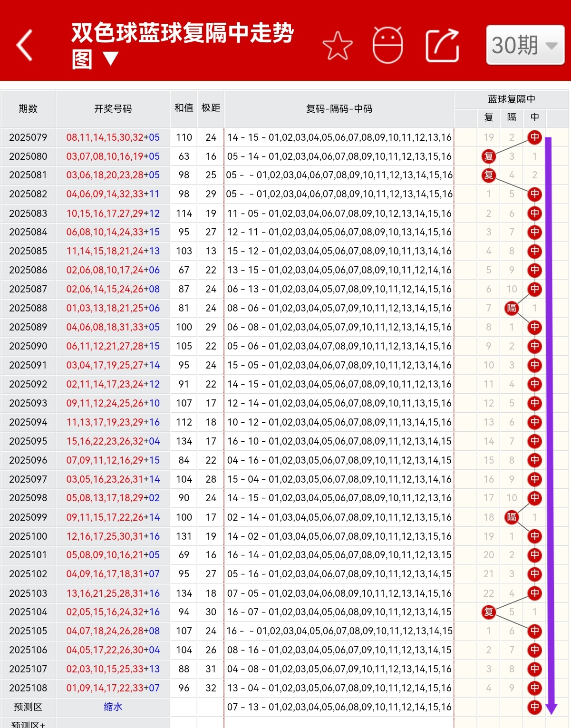The height and width of the screenshot is (728, 571).
Task: Select the 中 marker in row 2025079
Action: point(534,137)
